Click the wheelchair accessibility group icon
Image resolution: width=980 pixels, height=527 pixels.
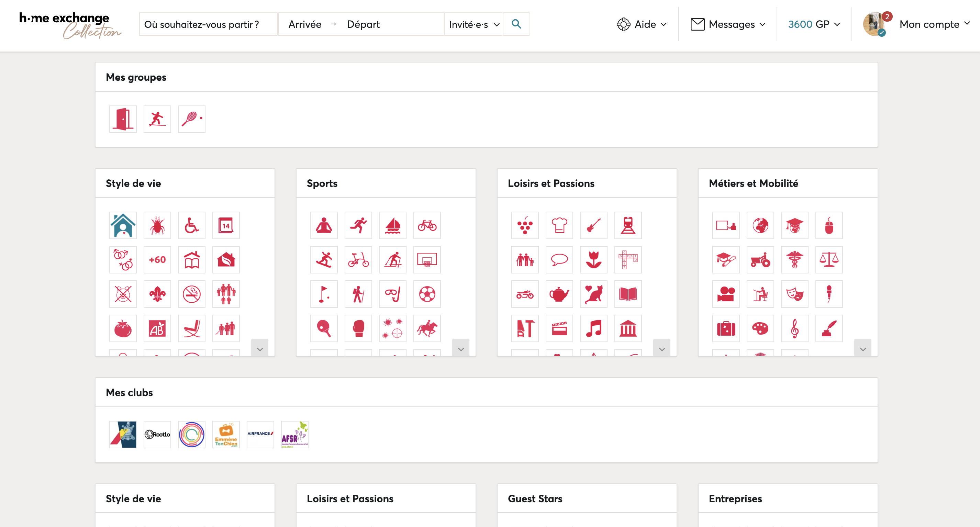[191, 225]
